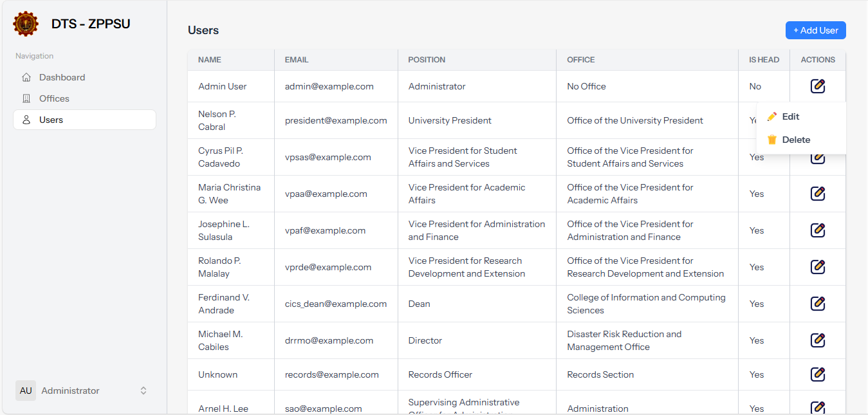The width and height of the screenshot is (868, 415).
Task: Open actions icon for Maria Christina G. Wee
Action: 817,194
